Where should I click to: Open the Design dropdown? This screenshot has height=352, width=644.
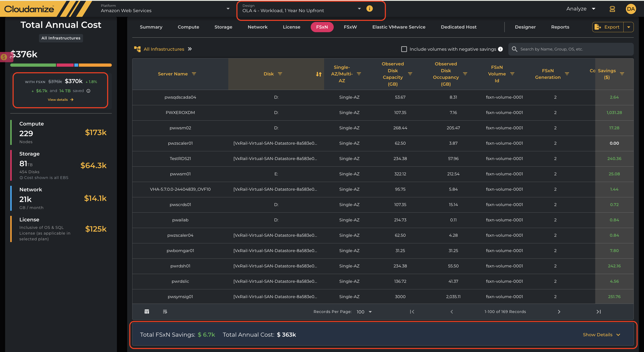(301, 9)
